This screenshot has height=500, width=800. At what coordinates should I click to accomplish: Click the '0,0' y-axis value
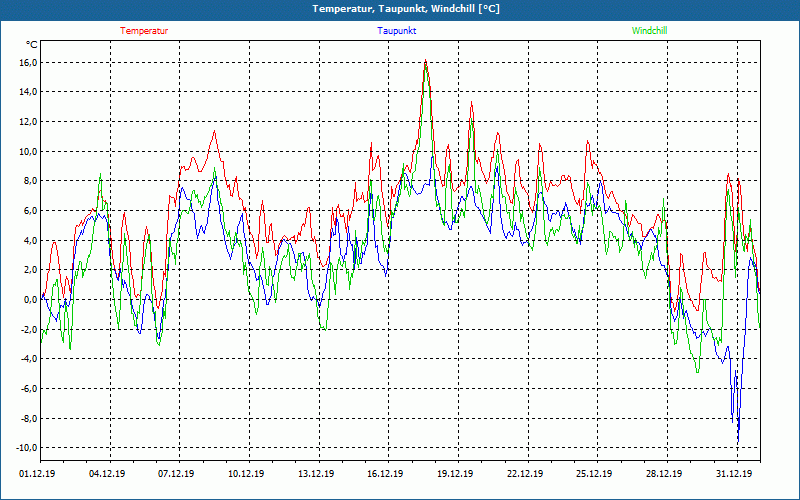[30, 299]
